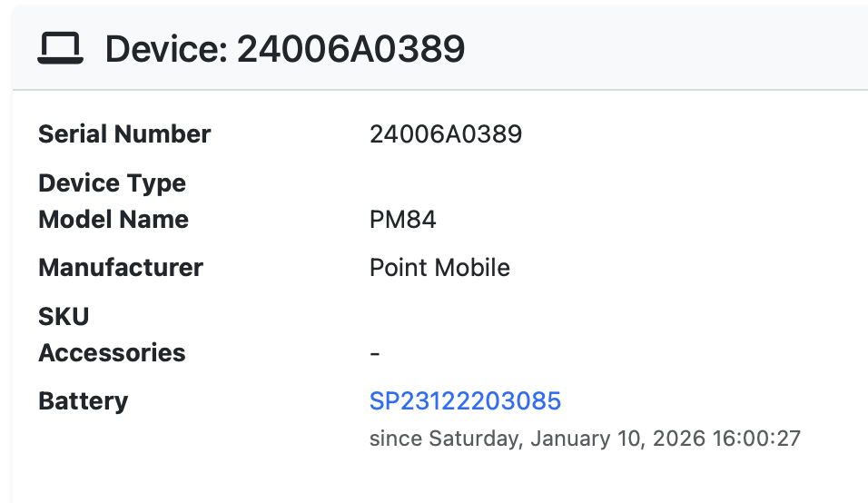Click the serial number value 24006A0389

(446, 134)
